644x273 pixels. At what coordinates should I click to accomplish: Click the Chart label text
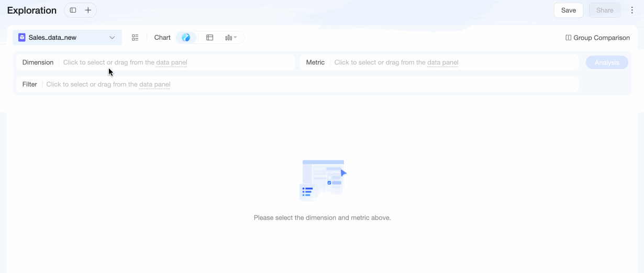coord(162,38)
